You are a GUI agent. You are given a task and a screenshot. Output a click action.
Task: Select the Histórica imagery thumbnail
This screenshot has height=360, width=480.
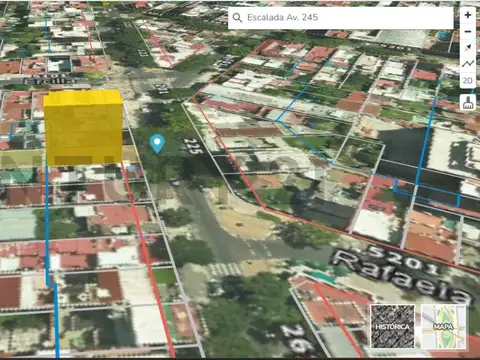pyautogui.click(x=393, y=326)
